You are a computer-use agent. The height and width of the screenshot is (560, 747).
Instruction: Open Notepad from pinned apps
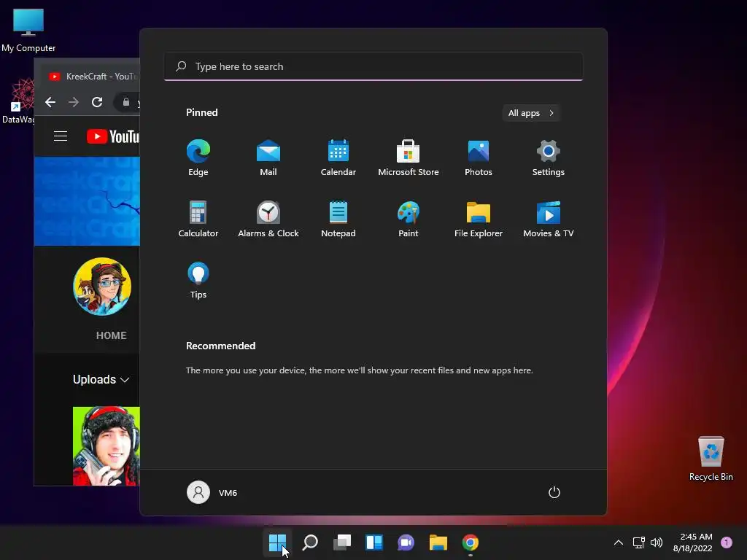coord(338,219)
